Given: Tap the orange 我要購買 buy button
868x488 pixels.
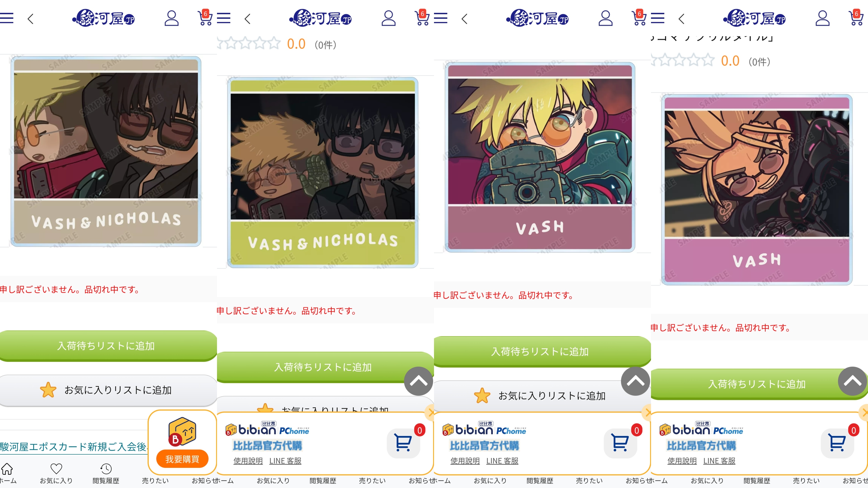Looking at the screenshot, I should point(182,459).
